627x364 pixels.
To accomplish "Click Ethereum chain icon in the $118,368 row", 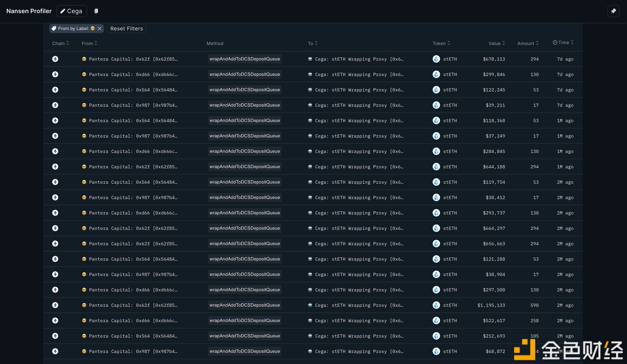I will click(x=55, y=120).
